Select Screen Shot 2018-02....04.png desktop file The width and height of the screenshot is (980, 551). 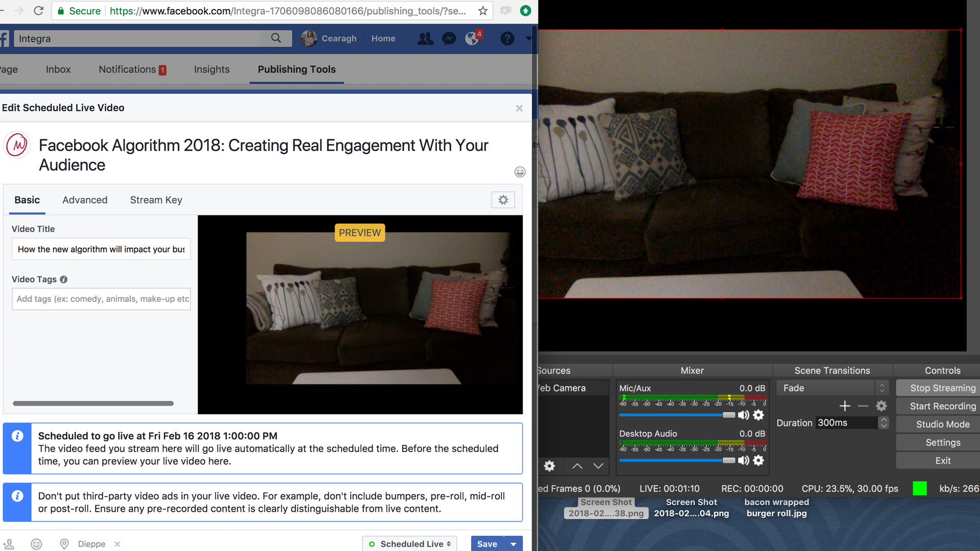[x=691, y=508]
